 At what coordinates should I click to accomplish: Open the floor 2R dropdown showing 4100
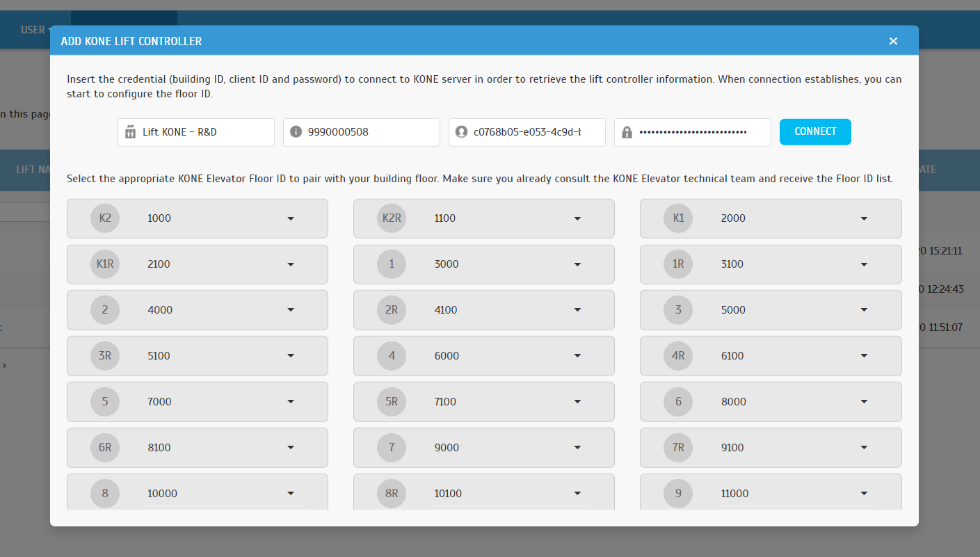click(508, 310)
